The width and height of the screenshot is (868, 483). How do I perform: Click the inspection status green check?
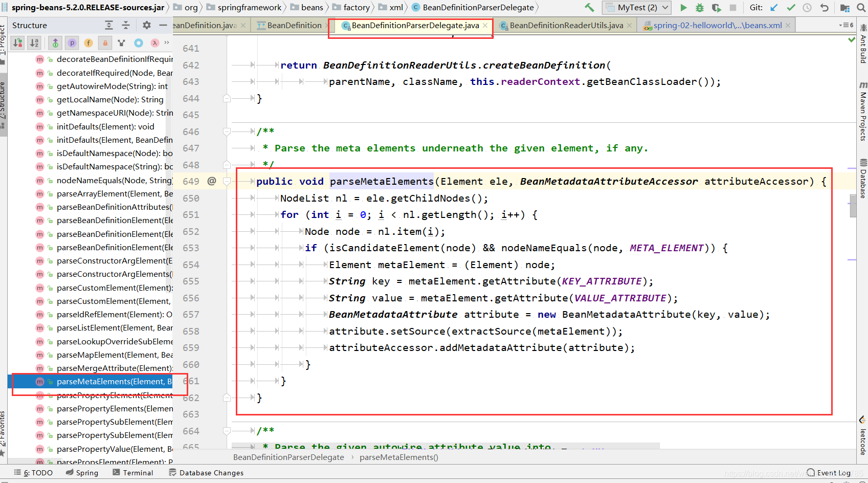[852, 39]
